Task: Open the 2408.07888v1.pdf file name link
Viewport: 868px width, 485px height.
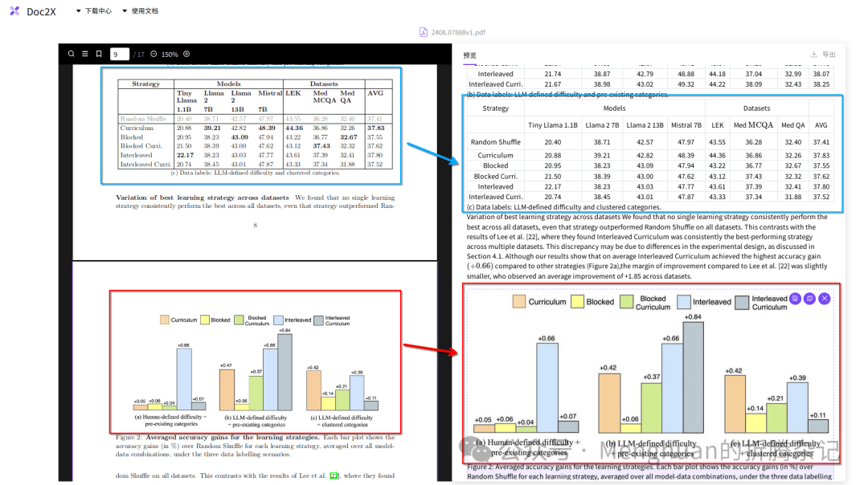Action: [457, 33]
